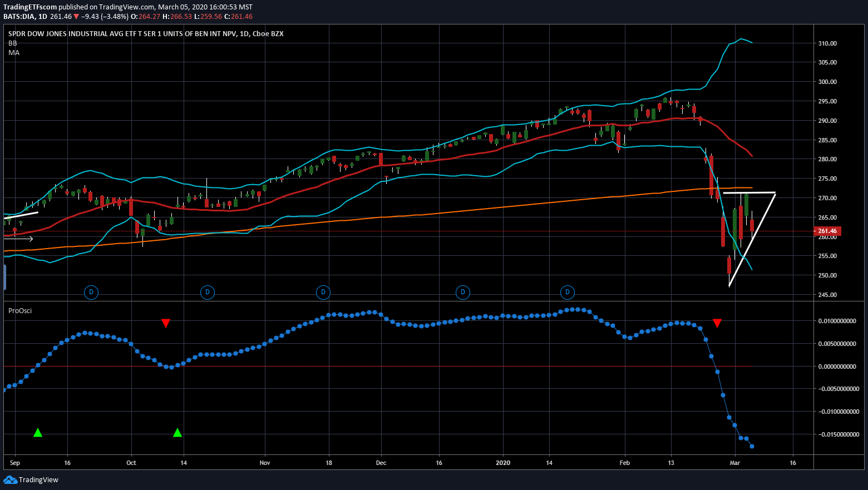This screenshot has width=868, height=490.
Task: Click the TradingView cloud logo
Action: (x=10, y=479)
